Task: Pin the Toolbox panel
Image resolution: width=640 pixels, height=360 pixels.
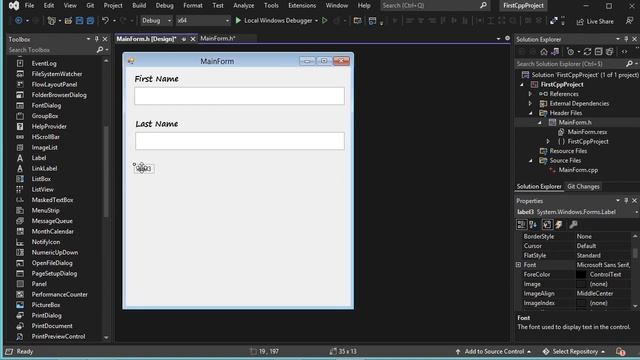Action: (97, 39)
